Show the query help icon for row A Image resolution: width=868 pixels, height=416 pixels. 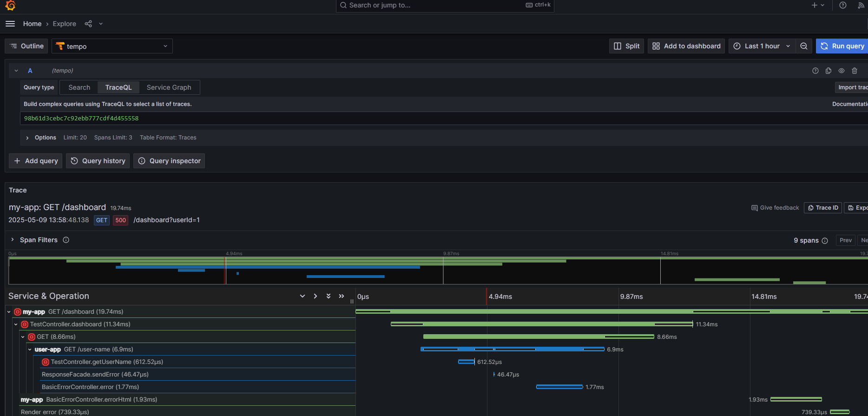click(815, 71)
